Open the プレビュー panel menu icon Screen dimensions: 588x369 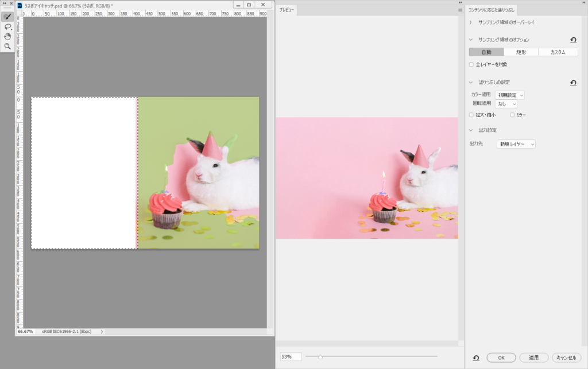click(x=460, y=10)
